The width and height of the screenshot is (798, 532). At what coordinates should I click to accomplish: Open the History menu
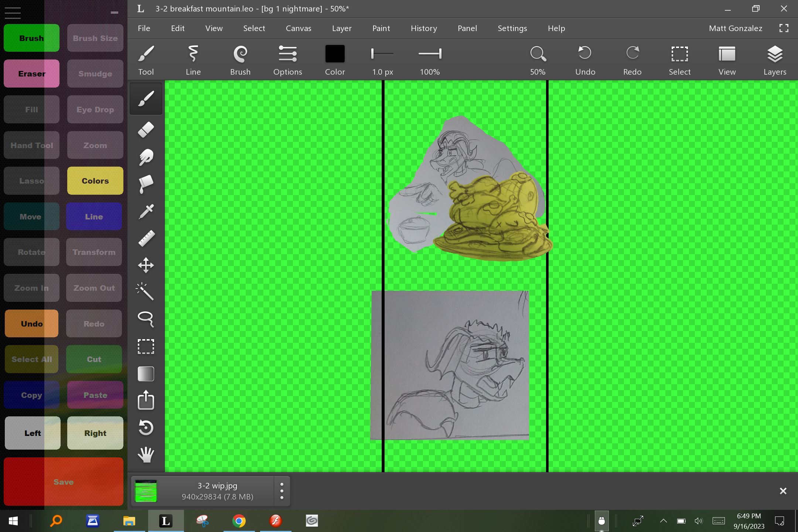pyautogui.click(x=423, y=28)
